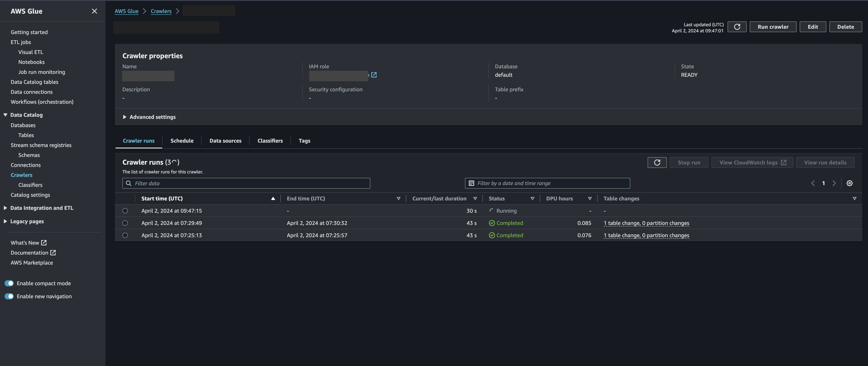Click the Delete button
The height and width of the screenshot is (366, 868).
click(845, 27)
